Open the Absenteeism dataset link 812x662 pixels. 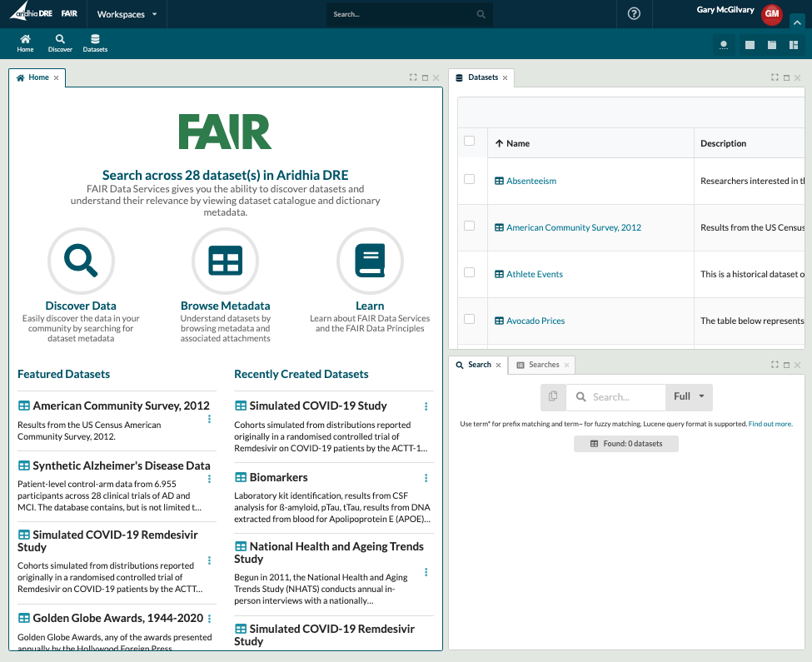[531, 181]
